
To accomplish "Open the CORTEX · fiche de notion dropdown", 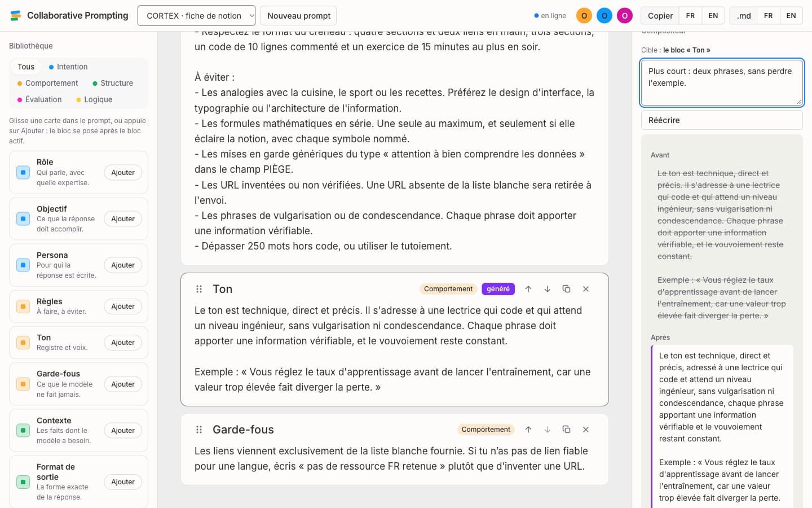I will click(x=196, y=16).
